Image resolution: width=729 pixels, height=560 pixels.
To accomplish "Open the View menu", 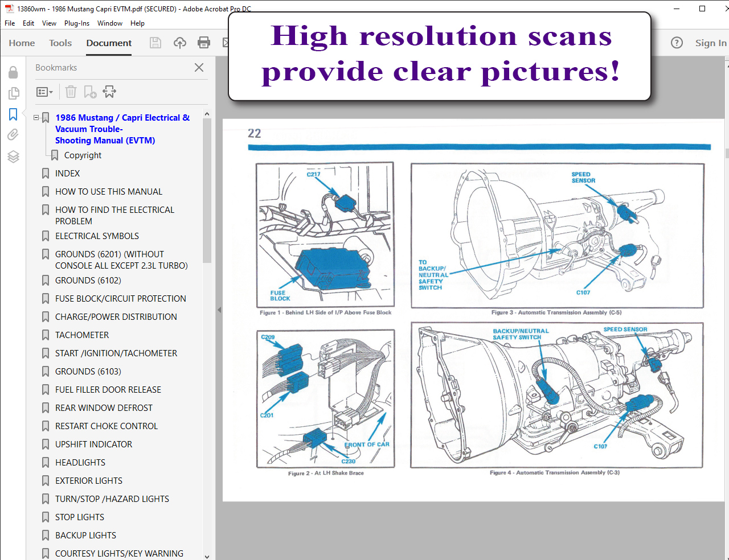I will 49,23.
